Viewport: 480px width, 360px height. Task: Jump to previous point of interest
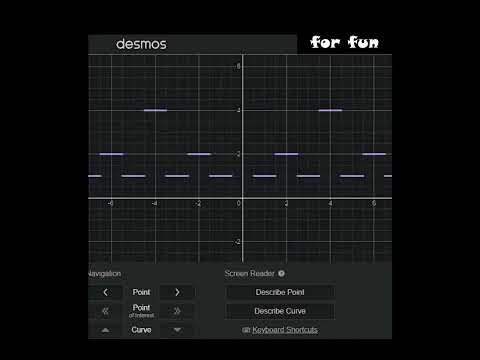[x=105, y=311]
